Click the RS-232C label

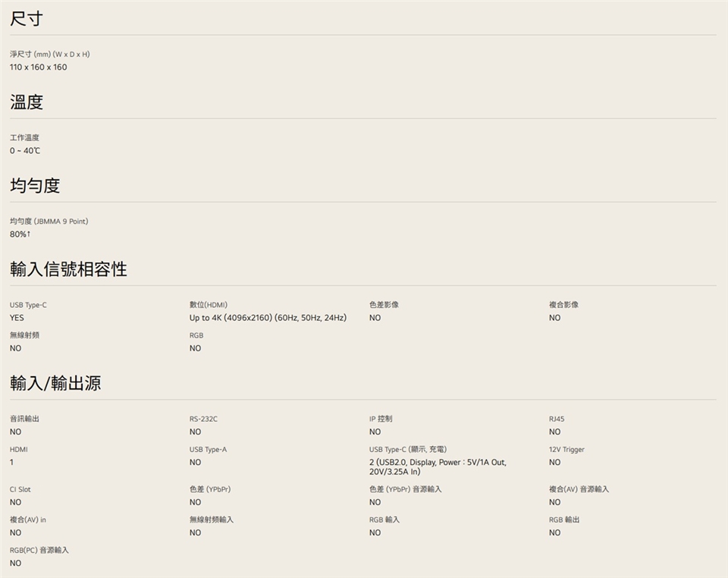pyautogui.click(x=203, y=419)
